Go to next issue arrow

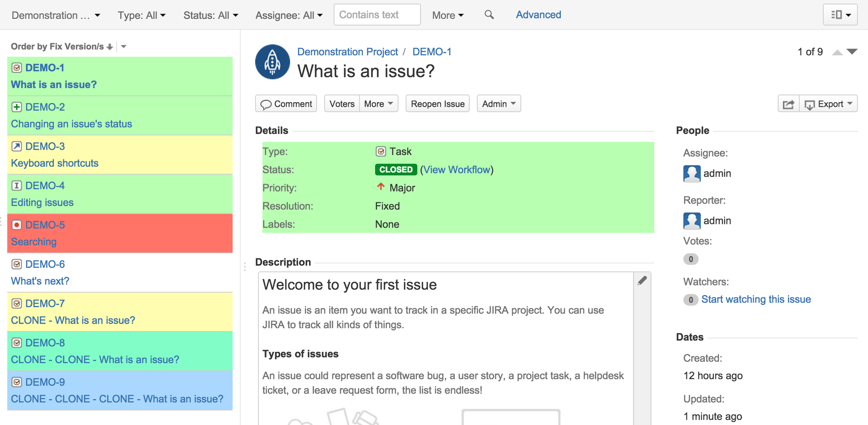(x=852, y=51)
